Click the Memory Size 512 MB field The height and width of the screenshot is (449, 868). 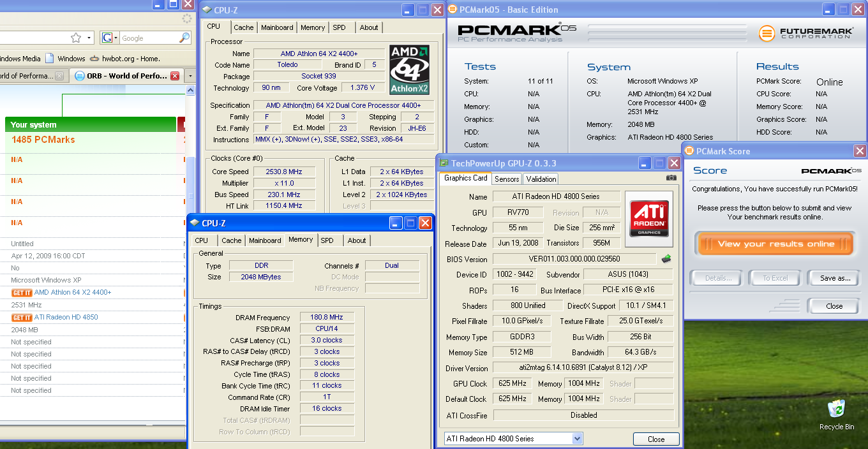(522, 353)
